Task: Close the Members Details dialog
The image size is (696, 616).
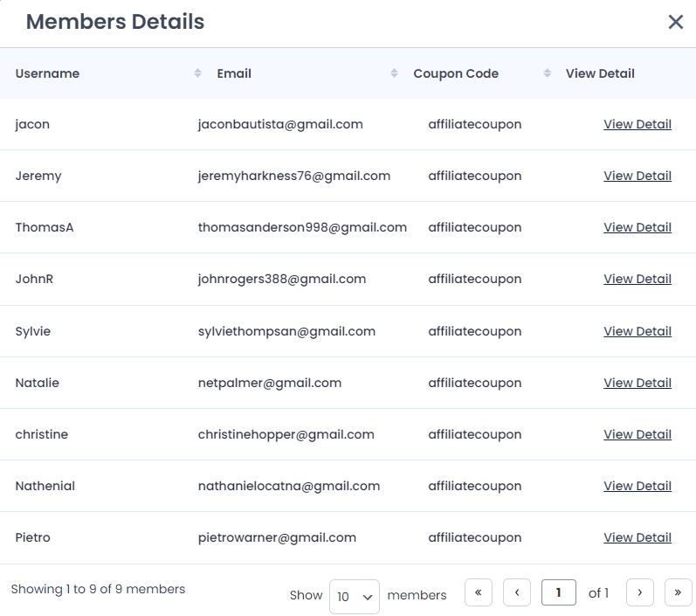Action: (676, 22)
